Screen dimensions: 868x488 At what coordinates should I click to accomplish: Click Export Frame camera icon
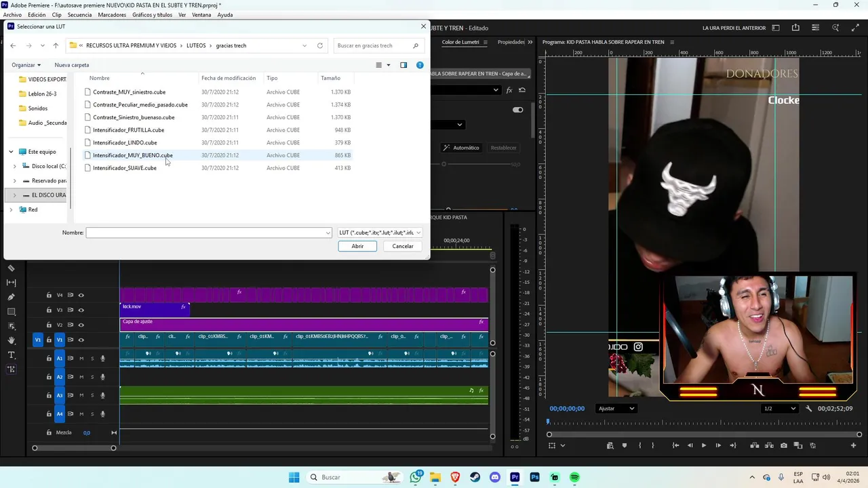[784, 445]
